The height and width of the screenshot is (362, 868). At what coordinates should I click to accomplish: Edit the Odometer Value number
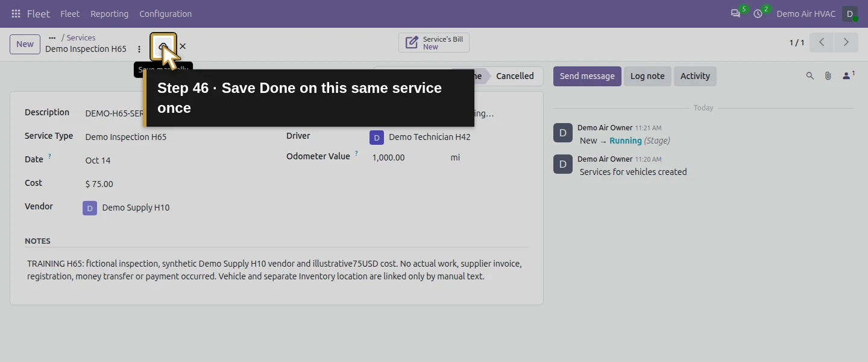tap(407, 157)
